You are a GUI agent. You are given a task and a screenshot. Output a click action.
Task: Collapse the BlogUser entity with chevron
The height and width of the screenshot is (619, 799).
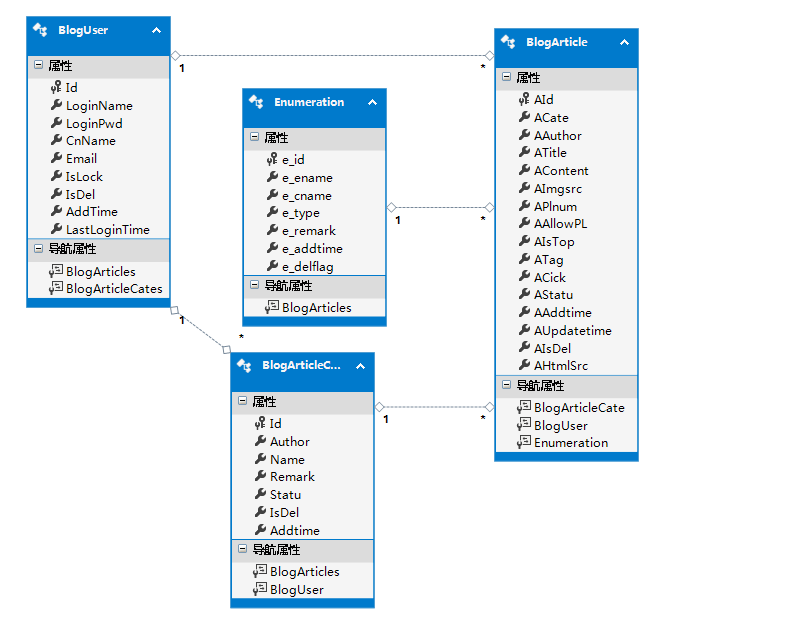pyautogui.click(x=156, y=31)
